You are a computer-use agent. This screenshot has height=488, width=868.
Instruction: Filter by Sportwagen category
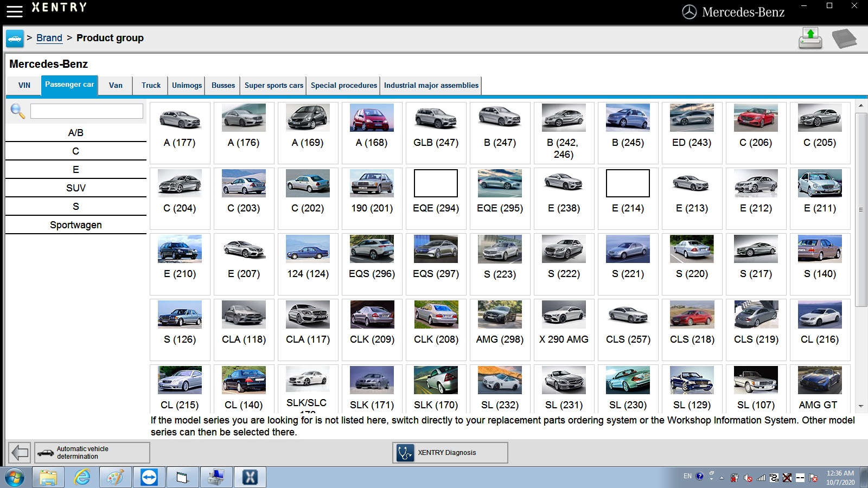76,225
